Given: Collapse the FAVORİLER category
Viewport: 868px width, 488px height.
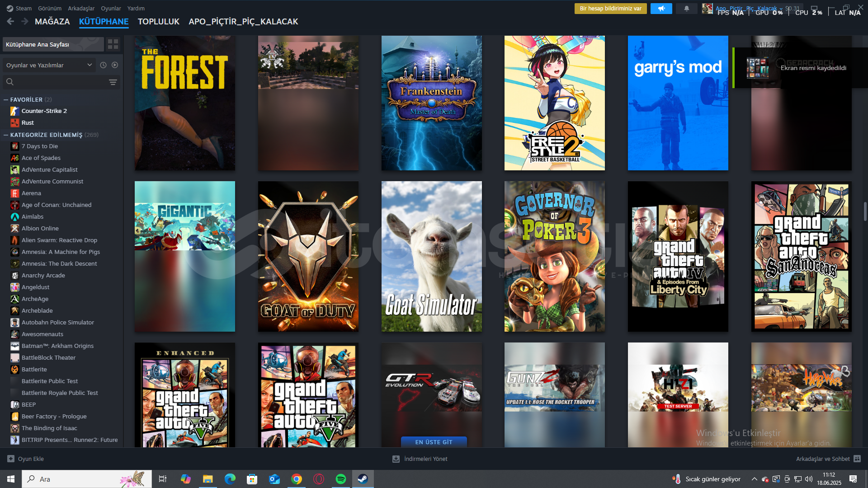Looking at the screenshot, I should coord(6,99).
